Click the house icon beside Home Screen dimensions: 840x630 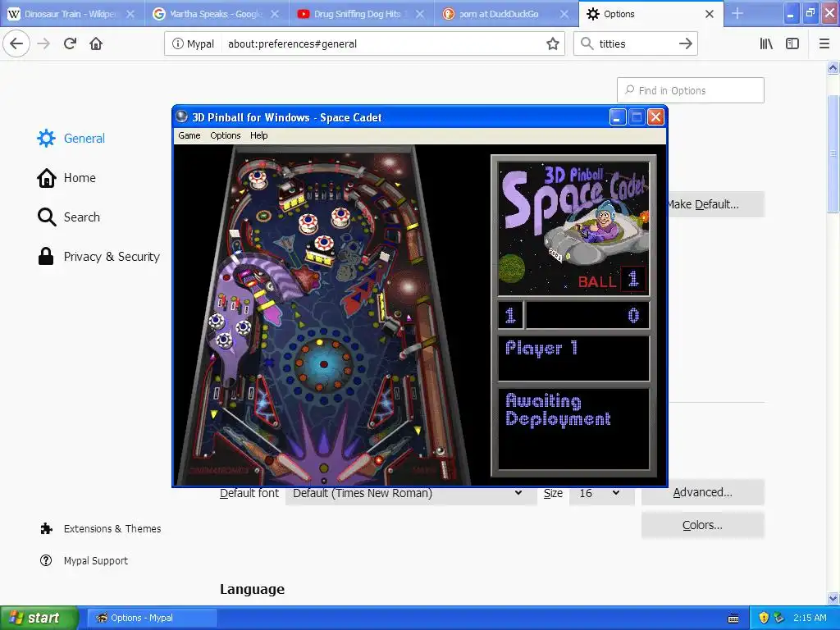47,178
